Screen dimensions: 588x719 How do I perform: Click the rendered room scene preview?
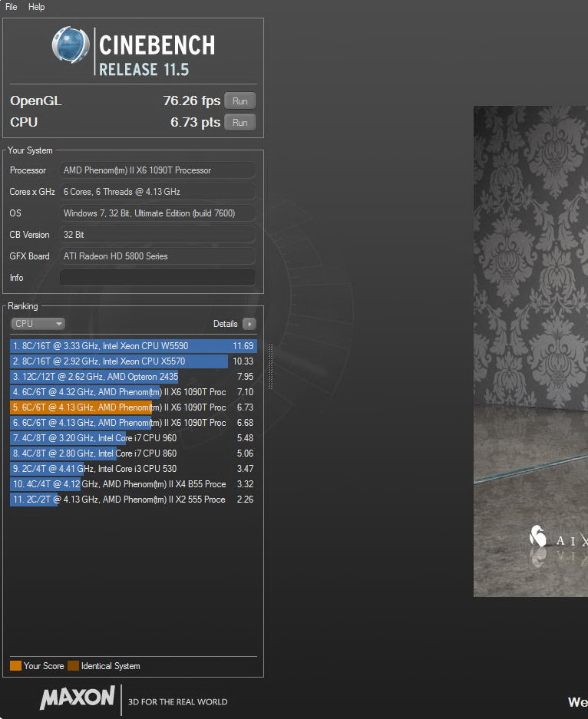click(530, 351)
